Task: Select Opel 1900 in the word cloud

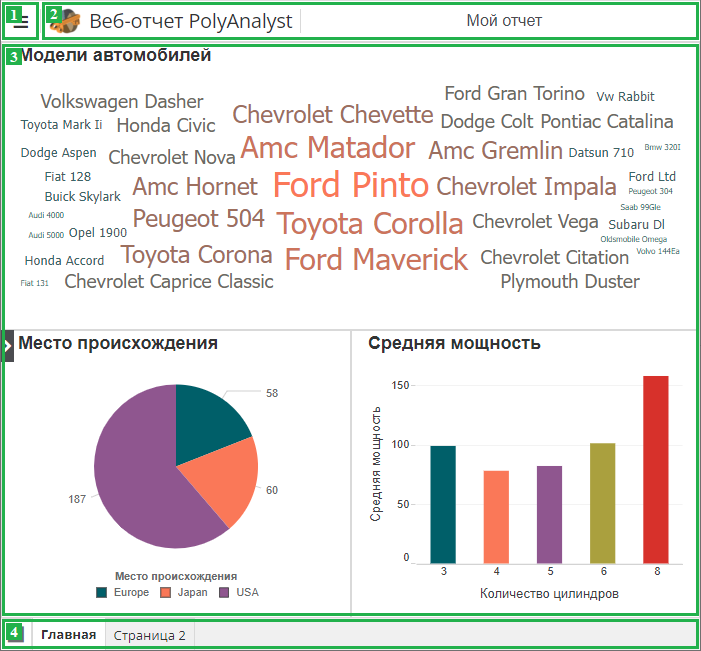Action: (x=98, y=232)
